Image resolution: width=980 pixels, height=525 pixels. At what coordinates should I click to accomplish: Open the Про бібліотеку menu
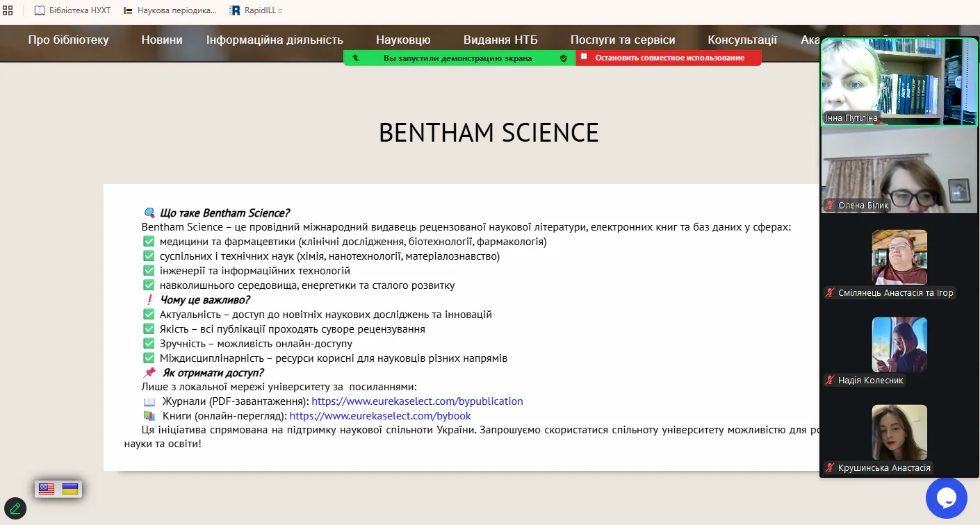tap(68, 40)
